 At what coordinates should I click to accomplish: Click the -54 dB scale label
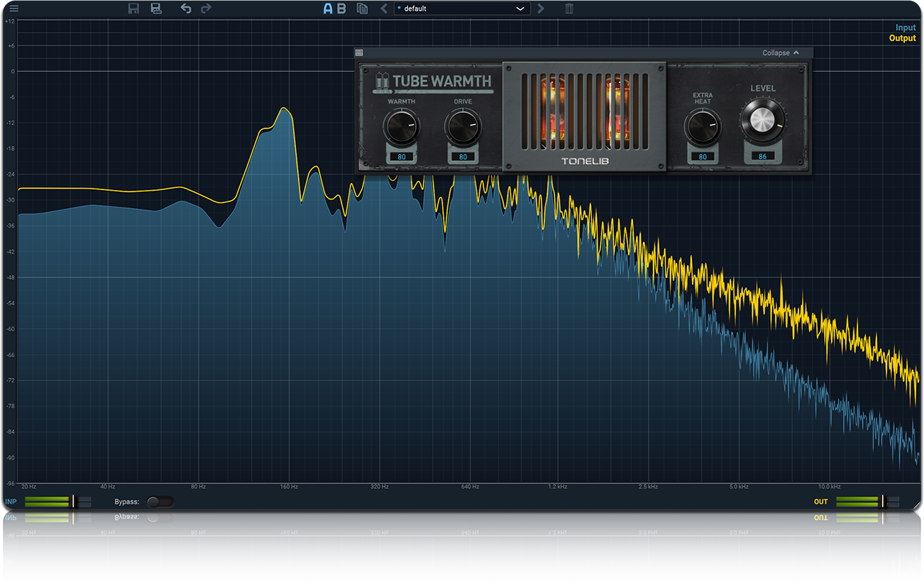tap(9, 303)
